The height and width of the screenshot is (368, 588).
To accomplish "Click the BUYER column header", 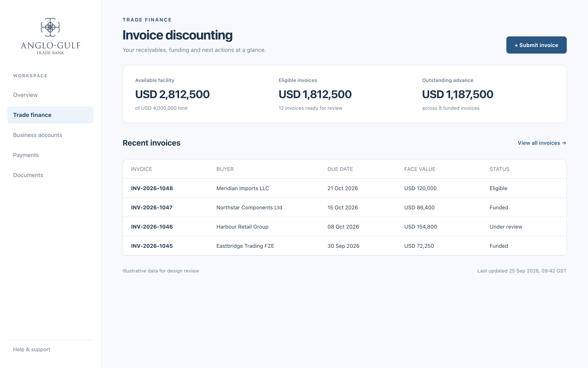I will tap(225, 169).
